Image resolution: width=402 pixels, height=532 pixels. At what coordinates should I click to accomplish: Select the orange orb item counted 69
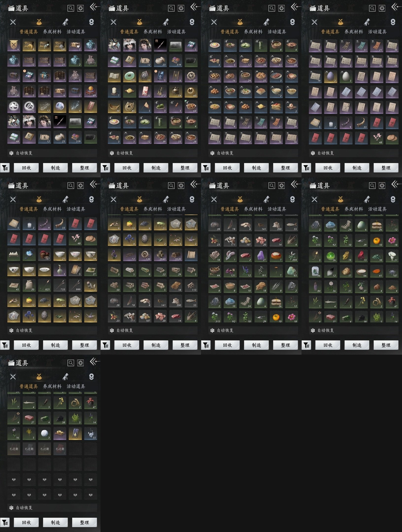[x=90, y=91]
